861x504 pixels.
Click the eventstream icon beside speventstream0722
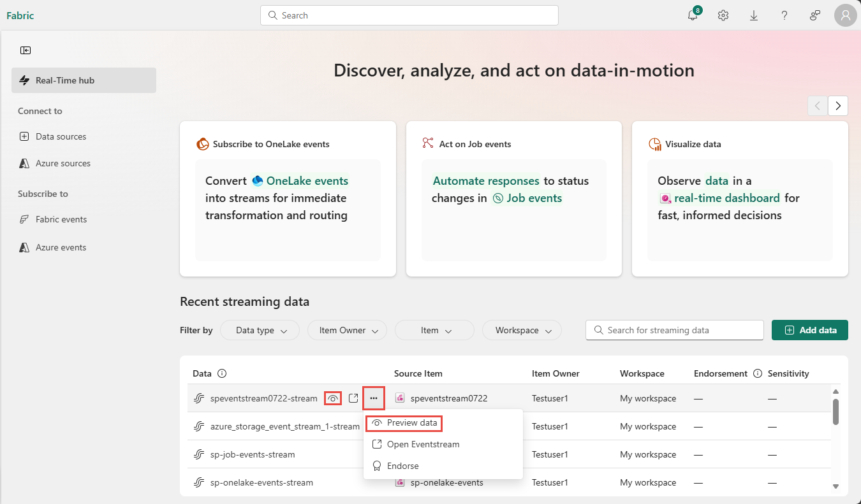(401, 398)
